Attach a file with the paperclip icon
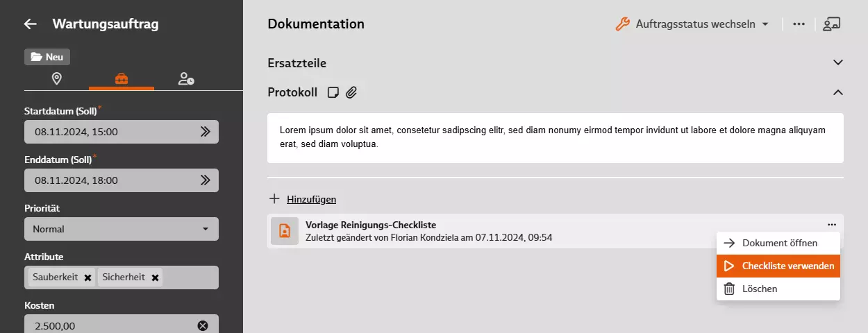 click(x=351, y=92)
